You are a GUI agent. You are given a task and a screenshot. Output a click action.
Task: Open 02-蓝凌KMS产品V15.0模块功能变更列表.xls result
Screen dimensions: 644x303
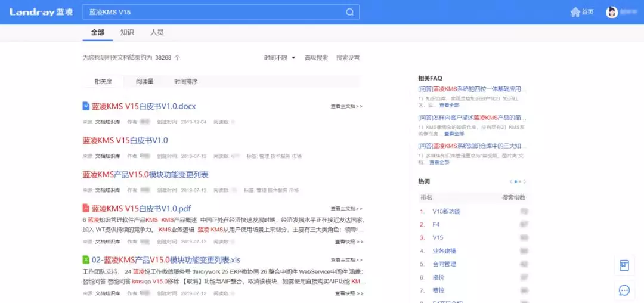coord(166,260)
